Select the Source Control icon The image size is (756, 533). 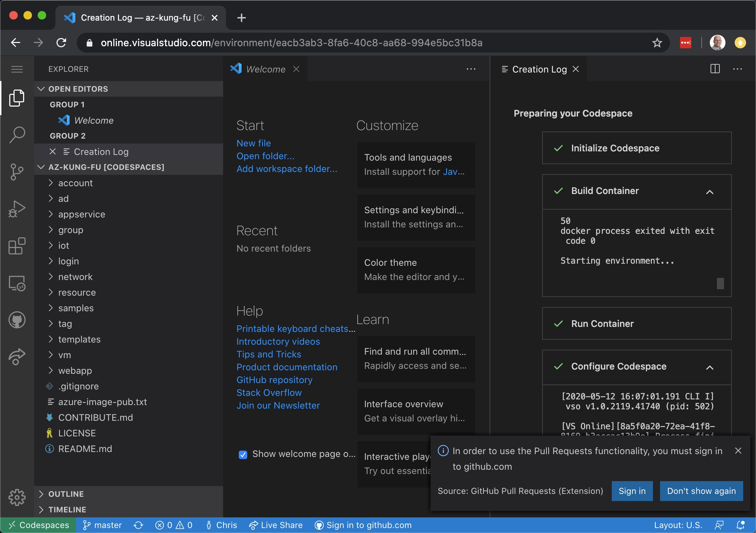pos(17,172)
